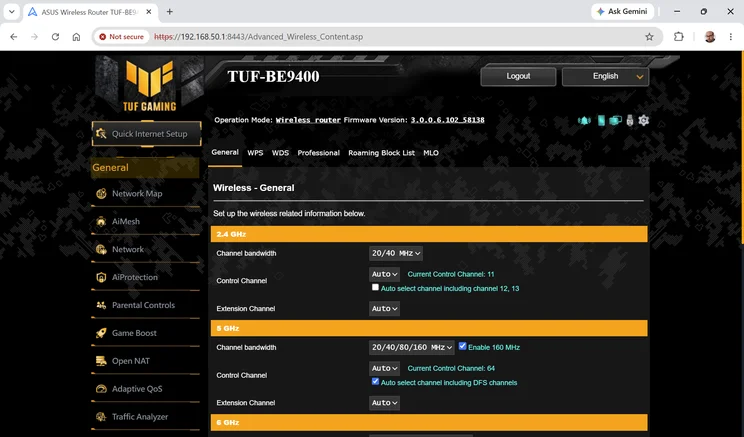Open the Chrome profile avatar
The width and height of the screenshot is (744, 437).
(x=710, y=37)
